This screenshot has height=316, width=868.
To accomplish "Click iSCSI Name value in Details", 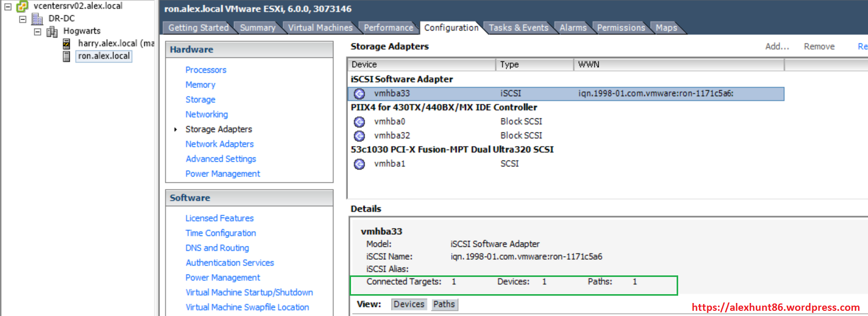I will click(x=526, y=257).
